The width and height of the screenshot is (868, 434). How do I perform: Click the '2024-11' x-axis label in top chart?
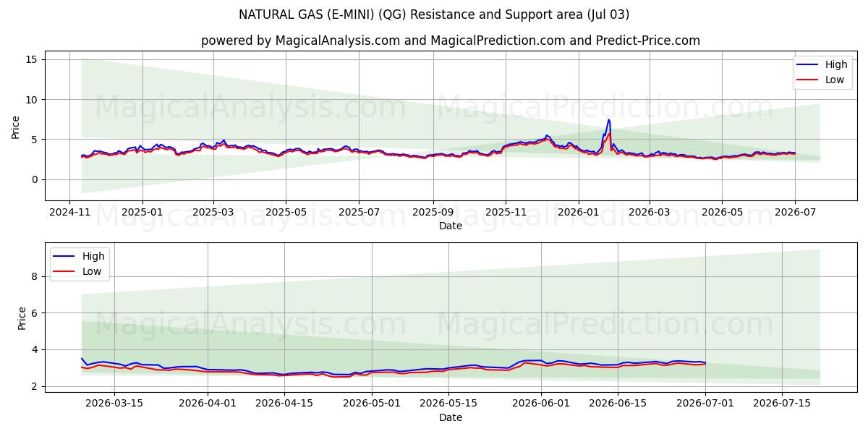tap(69, 213)
